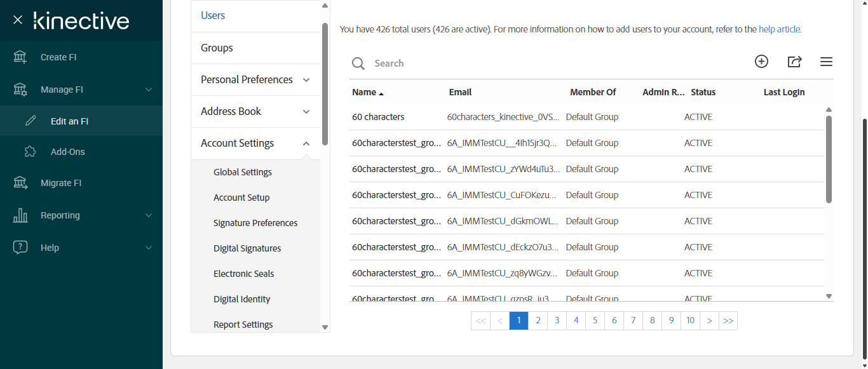Click the export users icon

pyautogui.click(x=794, y=62)
